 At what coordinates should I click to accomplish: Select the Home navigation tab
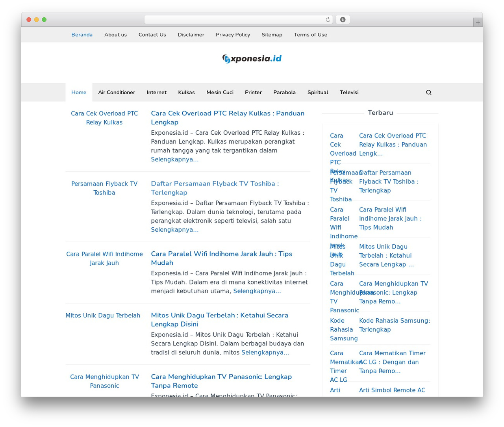pos(79,92)
